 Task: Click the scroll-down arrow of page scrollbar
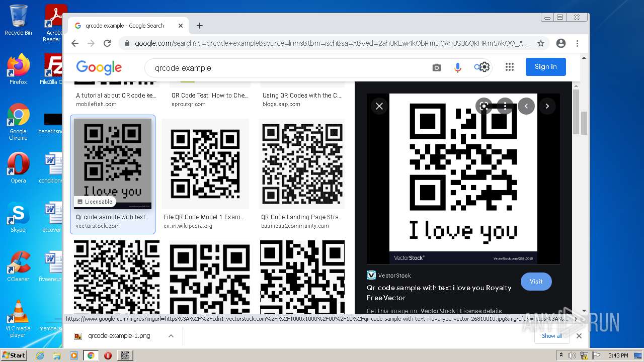point(584,311)
